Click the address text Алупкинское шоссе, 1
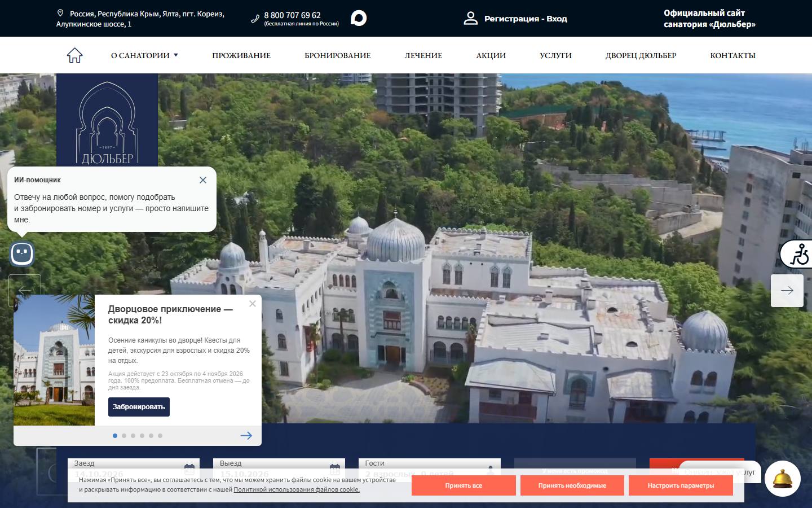Viewport: 812px width, 508px height. pyautogui.click(x=94, y=24)
